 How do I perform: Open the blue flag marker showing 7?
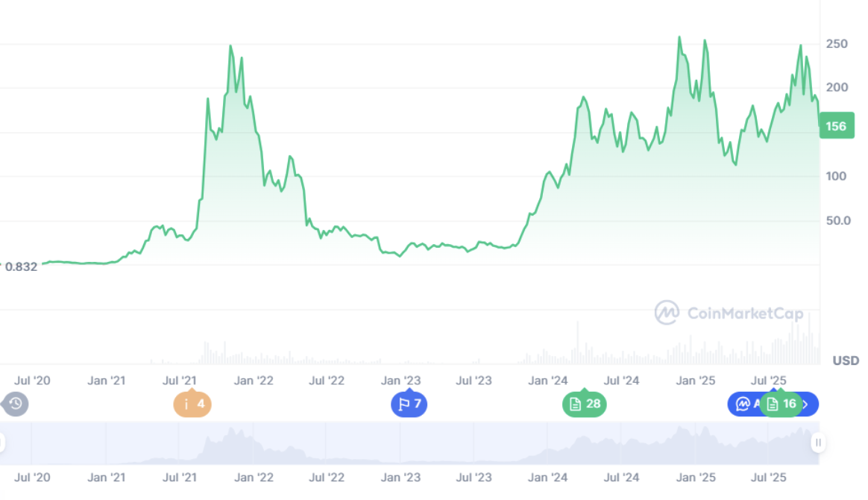pyautogui.click(x=409, y=404)
